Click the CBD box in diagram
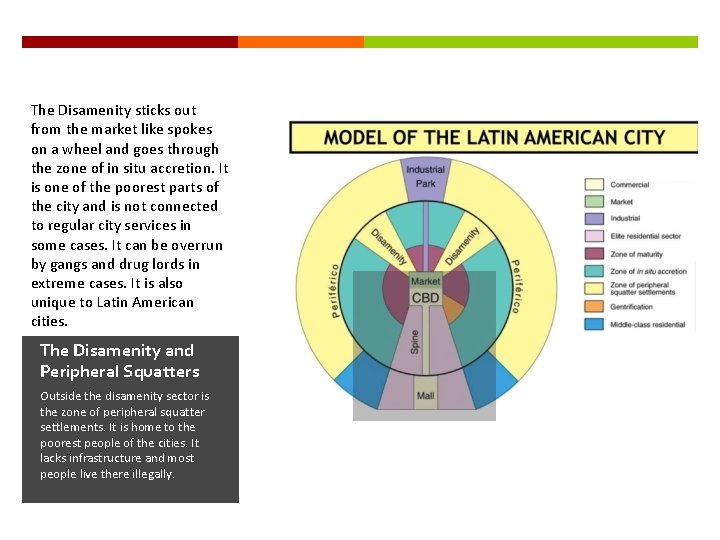 coord(425,298)
